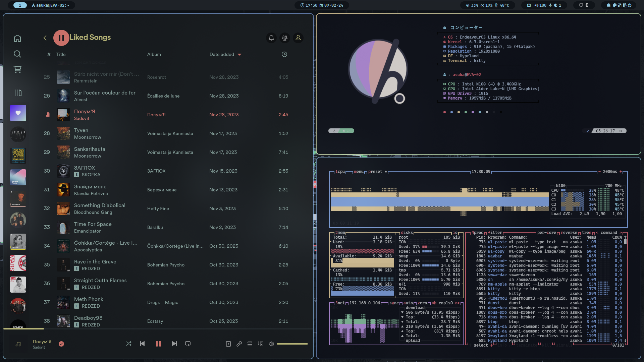Open the connect-to-device icon
The width and height of the screenshot is (644, 362).
261,344
